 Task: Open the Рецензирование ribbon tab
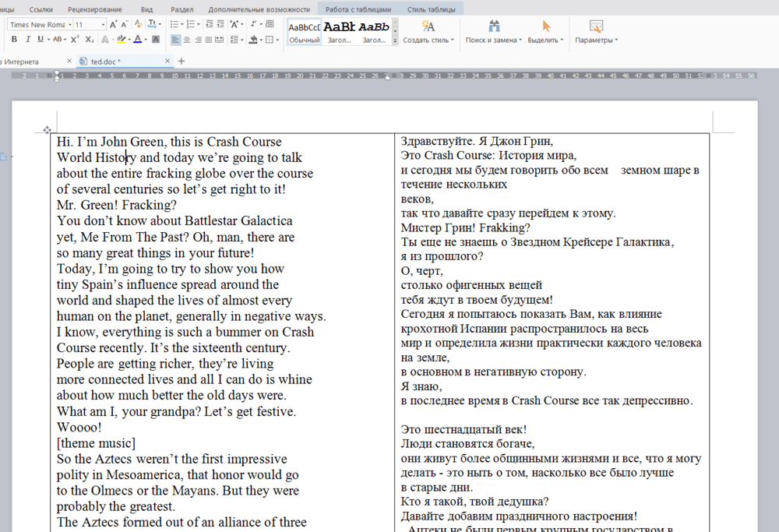[x=95, y=9]
